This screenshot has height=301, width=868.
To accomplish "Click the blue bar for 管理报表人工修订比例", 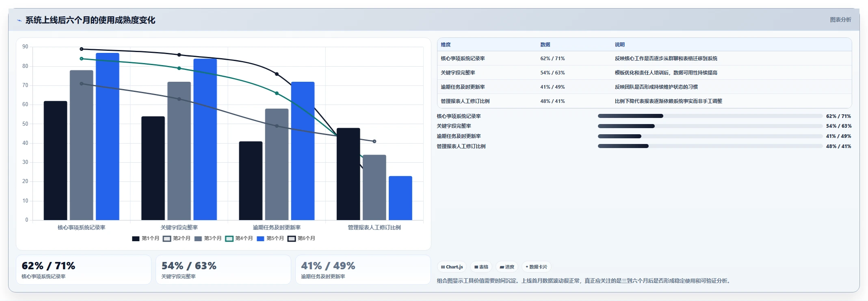I will pos(400,198).
